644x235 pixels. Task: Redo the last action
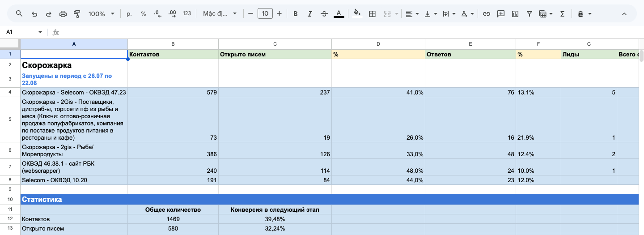48,14
